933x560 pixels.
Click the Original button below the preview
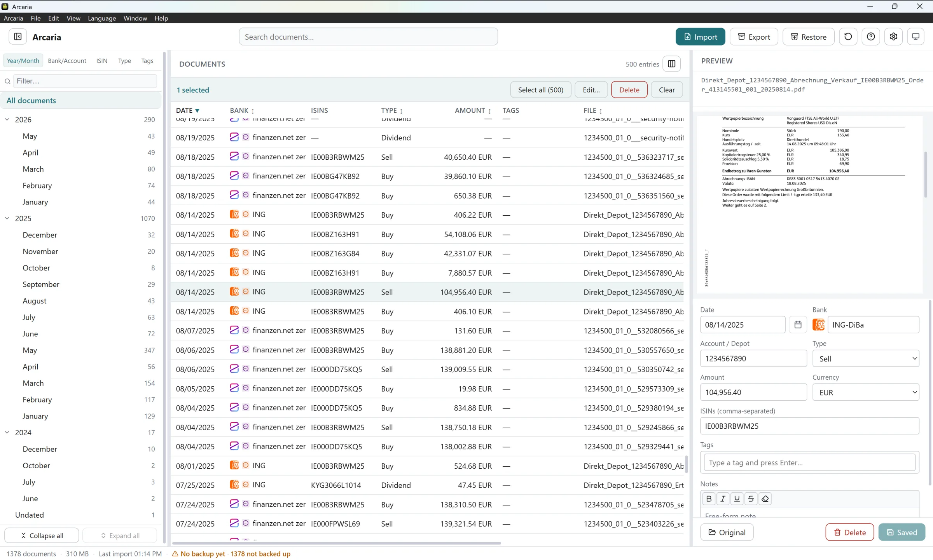pyautogui.click(x=727, y=532)
